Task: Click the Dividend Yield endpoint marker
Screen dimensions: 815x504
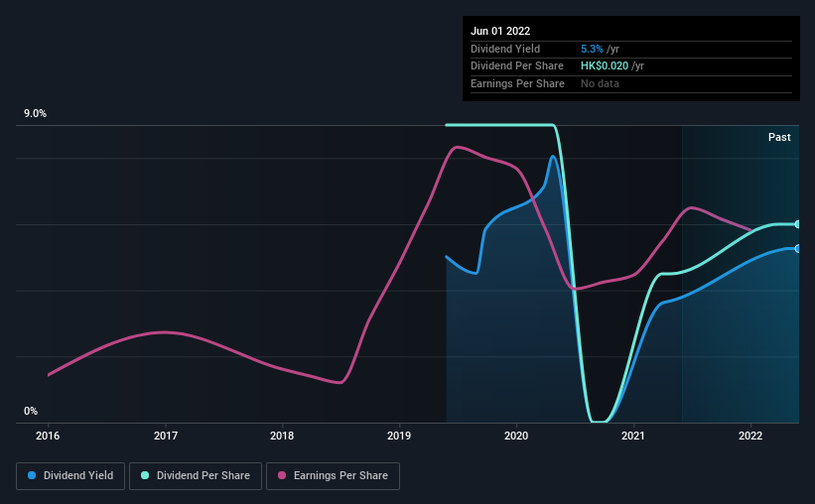Action: click(797, 248)
